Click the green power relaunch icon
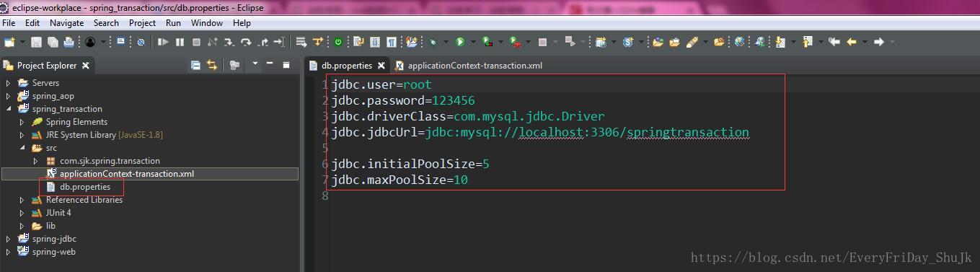Screen dimensions: 980x272 [x=337, y=42]
